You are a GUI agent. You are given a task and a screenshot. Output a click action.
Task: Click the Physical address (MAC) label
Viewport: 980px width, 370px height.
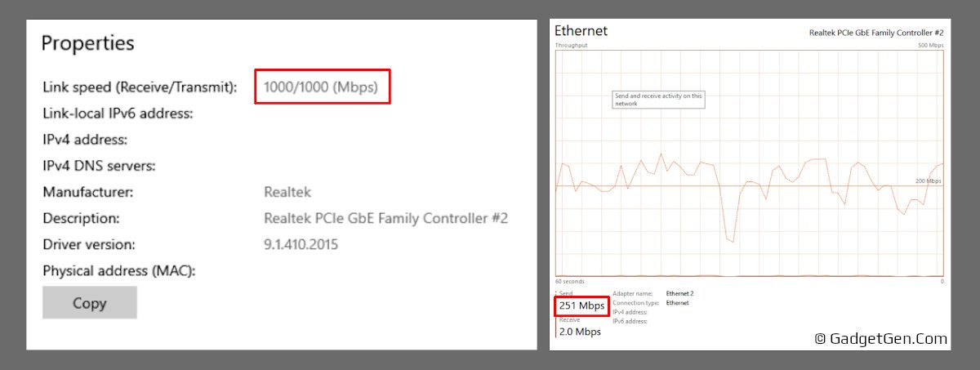pyautogui.click(x=119, y=271)
